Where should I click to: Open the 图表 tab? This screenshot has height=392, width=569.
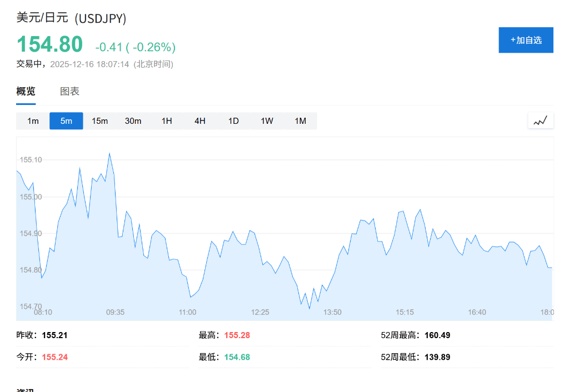tap(69, 92)
